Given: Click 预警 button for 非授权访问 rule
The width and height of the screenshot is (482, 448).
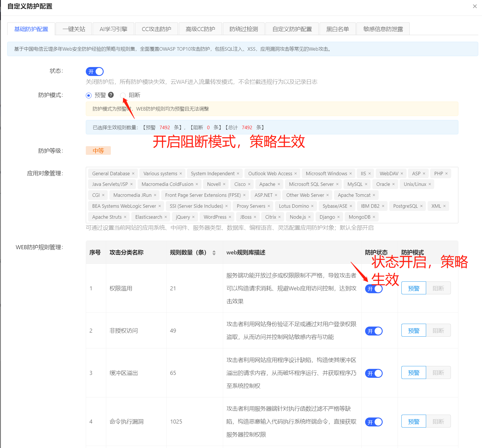Looking at the screenshot, I should click(413, 331).
